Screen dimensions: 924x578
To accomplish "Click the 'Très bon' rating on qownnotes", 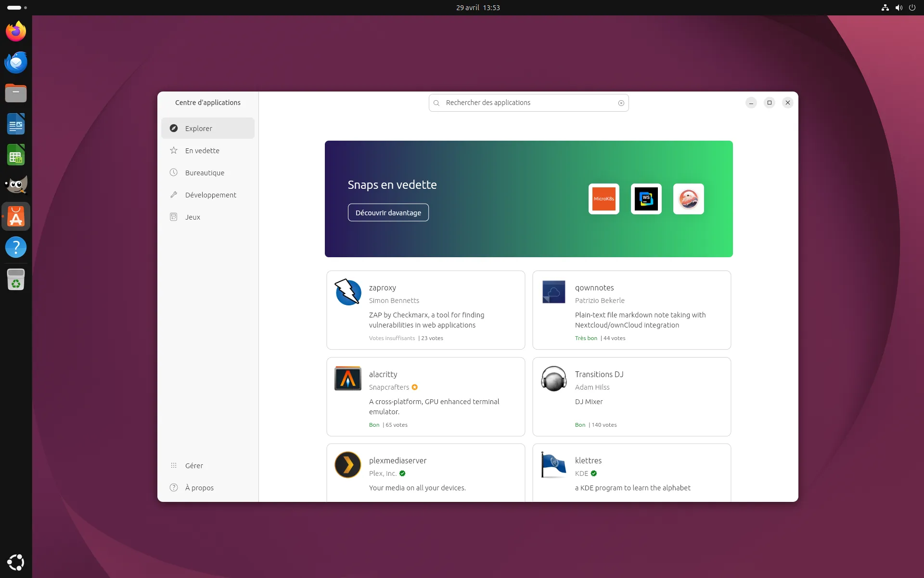I will pos(586,338).
